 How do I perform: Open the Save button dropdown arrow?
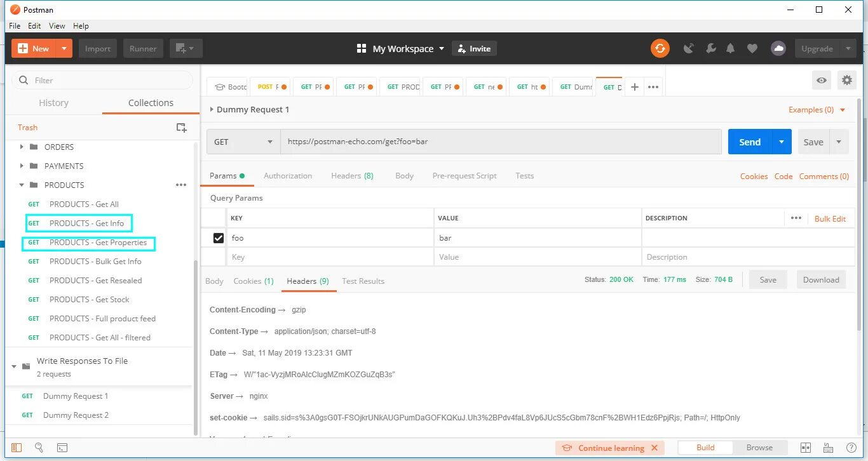click(x=839, y=142)
